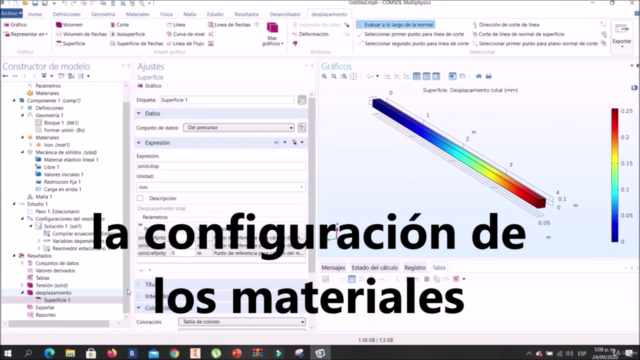Open Google Chrome from the taskbar
This screenshot has height=360, width=640.
[174, 353]
